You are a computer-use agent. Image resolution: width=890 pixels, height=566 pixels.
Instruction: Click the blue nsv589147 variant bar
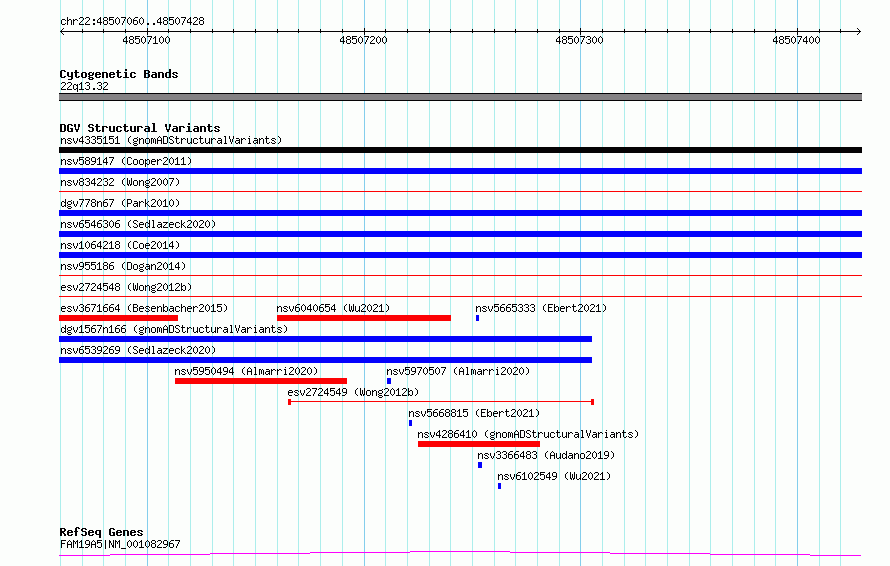coord(460,171)
